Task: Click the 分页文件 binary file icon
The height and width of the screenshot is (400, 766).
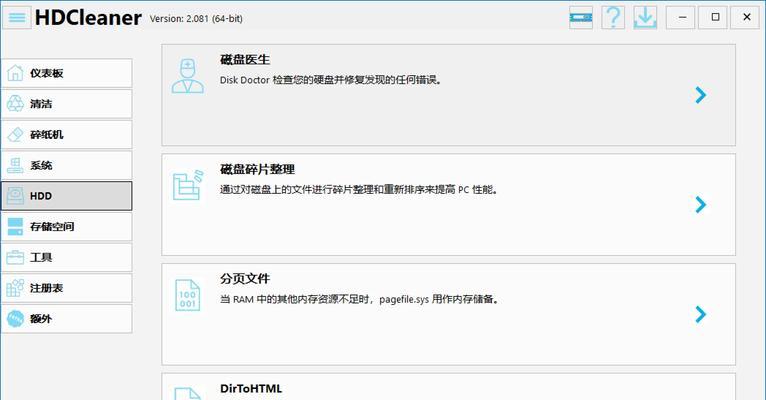Action: coord(188,295)
